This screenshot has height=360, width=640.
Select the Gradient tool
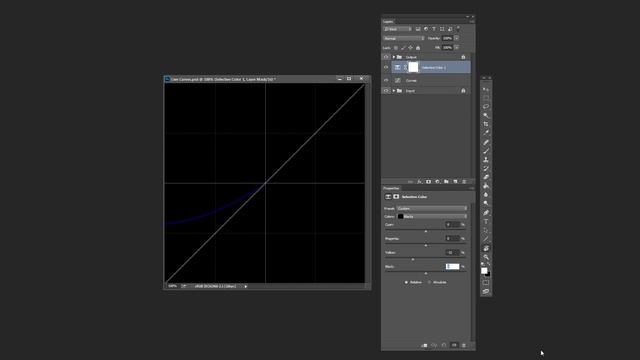[486, 186]
